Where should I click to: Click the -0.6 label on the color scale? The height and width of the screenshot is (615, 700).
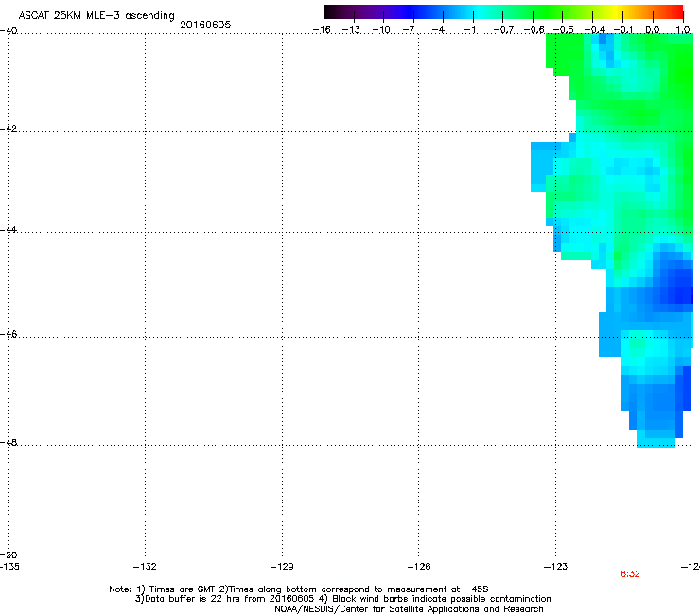tap(534, 30)
